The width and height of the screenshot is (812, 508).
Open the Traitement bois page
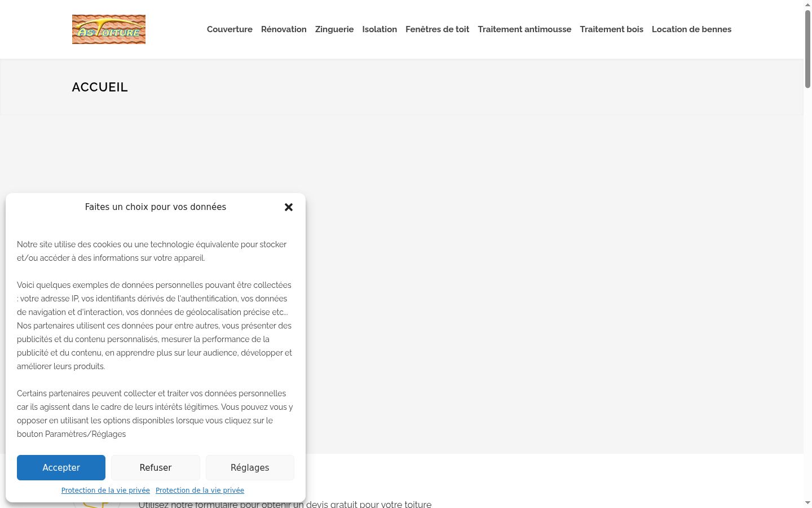click(611, 29)
